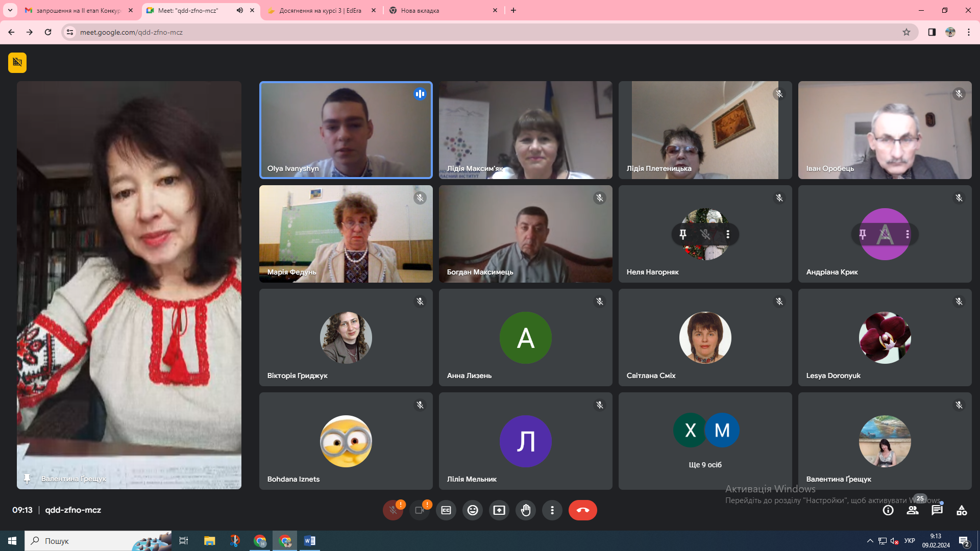The height and width of the screenshot is (551, 980).
Task: Open chat with everyone panel
Action: tap(937, 510)
